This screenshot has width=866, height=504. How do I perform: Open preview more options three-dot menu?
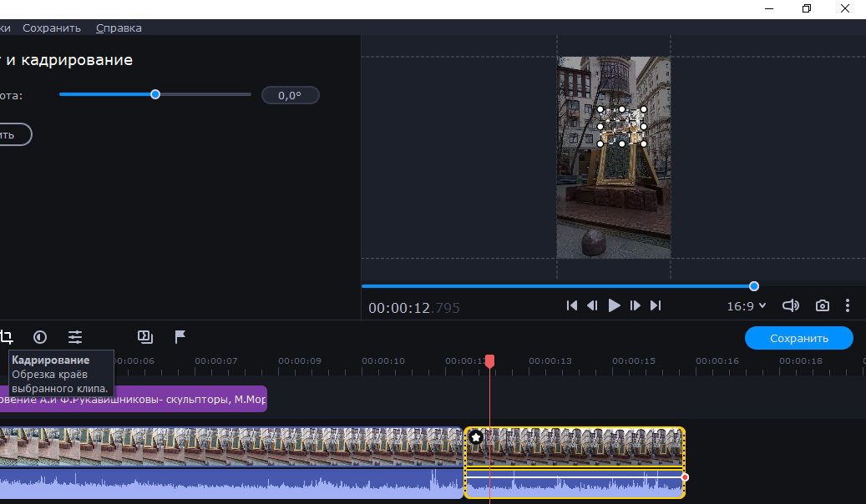(x=848, y=305)
